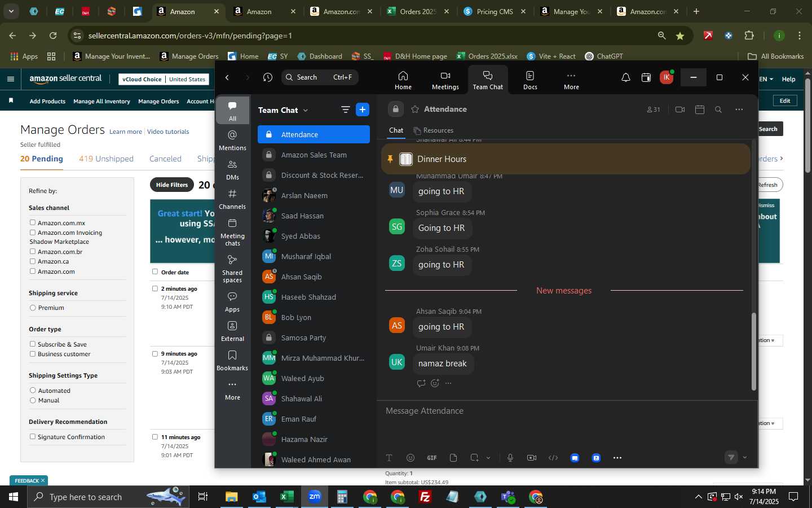
Task: Check Subscribe & Save order type
Action: click(x=33, y=344)
